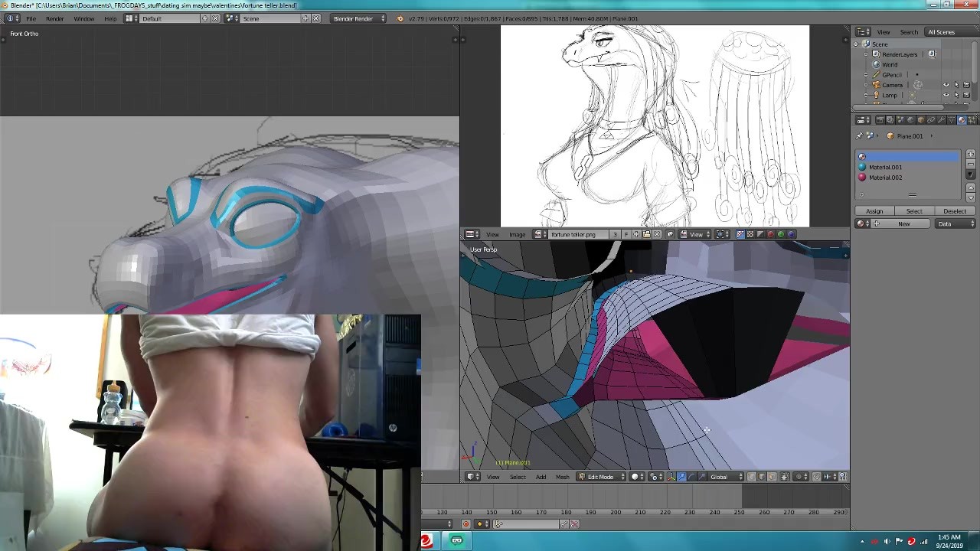
Task: Click the New material button
Action: pyautogui.click(x=903, y=223)
